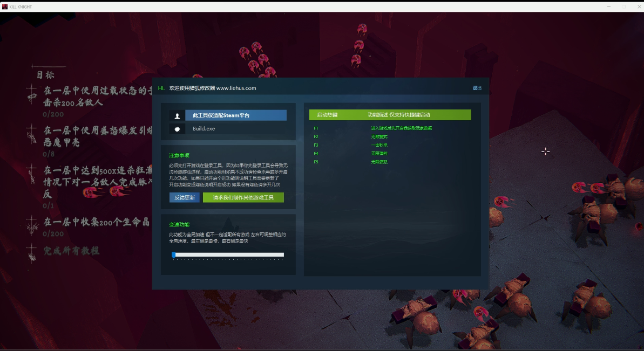The width and height of the screenshot is (644, 351).
Task: Click the gear icon next to Build.exe
Action: [x=177, y=129]
